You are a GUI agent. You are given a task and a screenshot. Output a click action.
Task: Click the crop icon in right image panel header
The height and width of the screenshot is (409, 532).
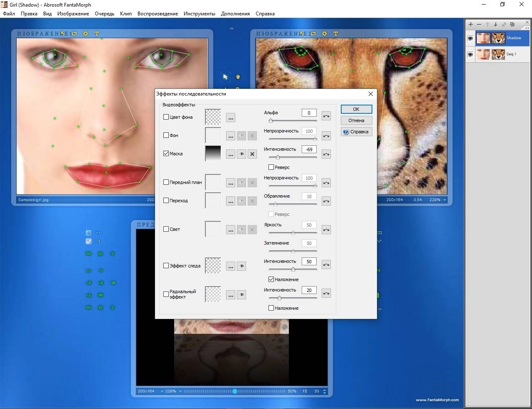tap(313, 34)
